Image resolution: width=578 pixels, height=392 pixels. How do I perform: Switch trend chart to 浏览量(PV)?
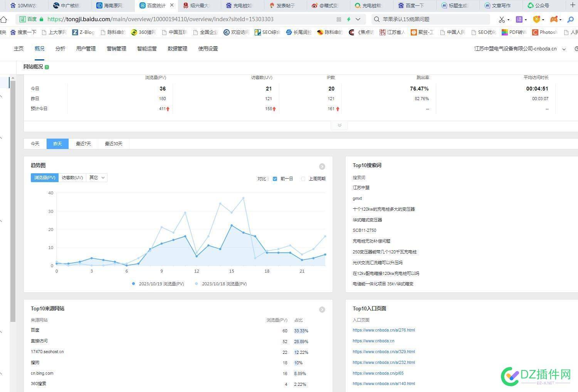[45, 178]
